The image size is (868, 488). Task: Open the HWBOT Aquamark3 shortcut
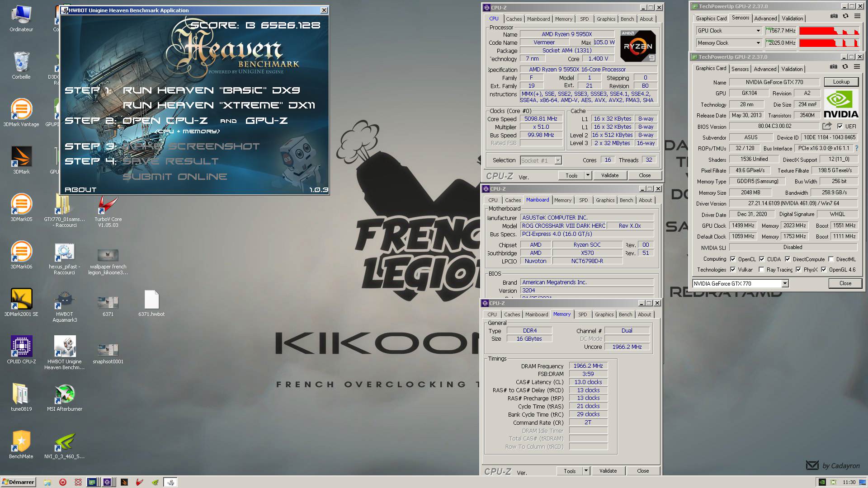point(65,306)
